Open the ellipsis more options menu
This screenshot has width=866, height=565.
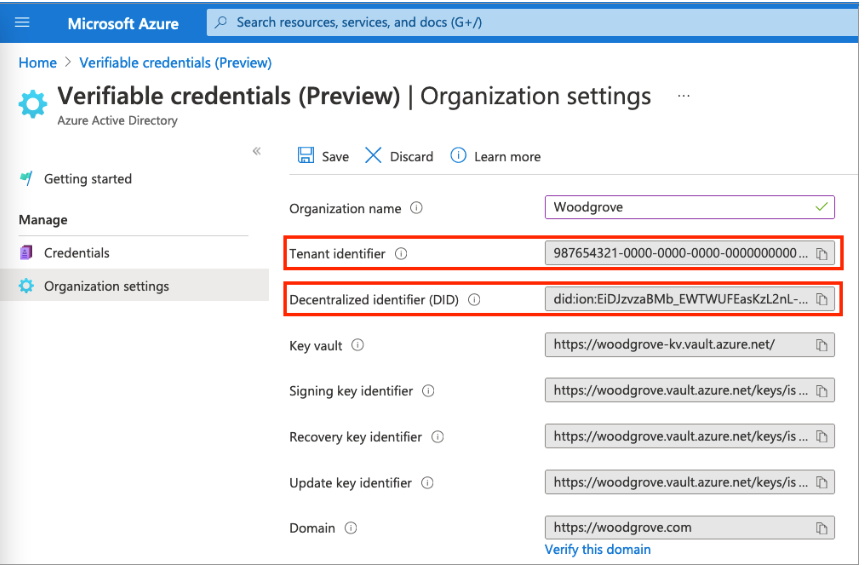point(684,96)
